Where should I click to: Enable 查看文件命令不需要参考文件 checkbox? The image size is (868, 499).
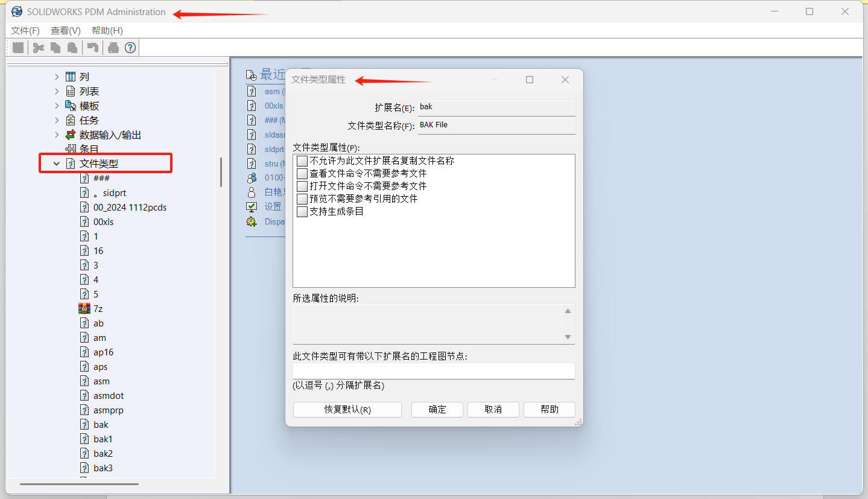pyautogui.click(x=302, y=174)
